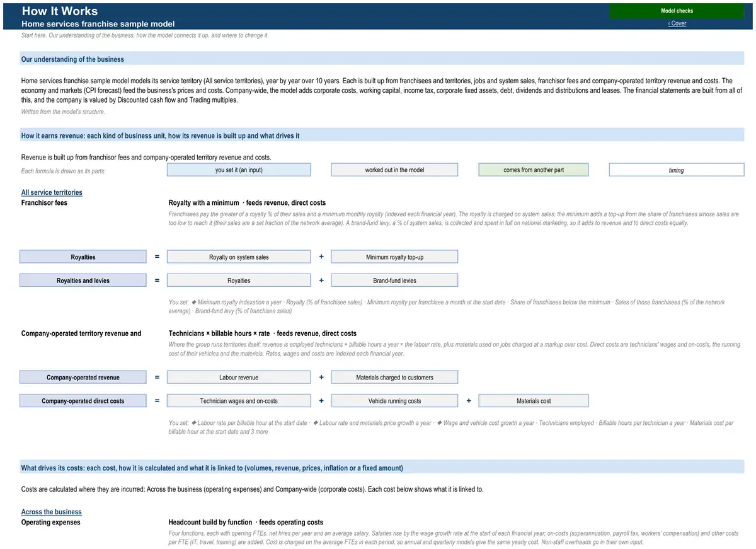This screenshot has width=756, height=549.
Task: Select the 'What drives its costs' section header
Action: [382, 468]
